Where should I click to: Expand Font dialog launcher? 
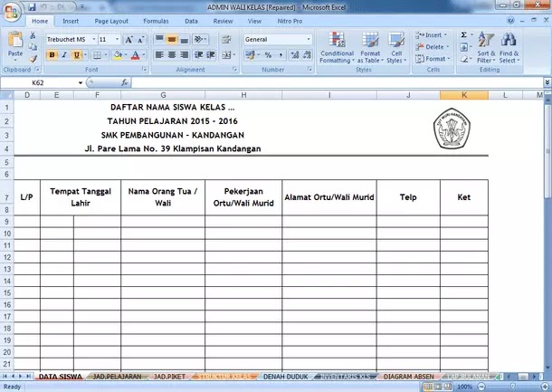click(x=145, y=70)
